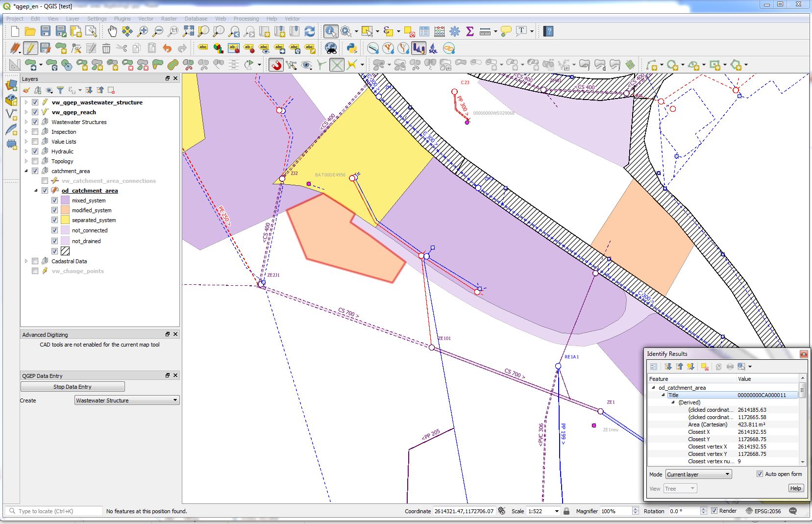
Task: Open the Layer menu
Action: click(73, 19)
